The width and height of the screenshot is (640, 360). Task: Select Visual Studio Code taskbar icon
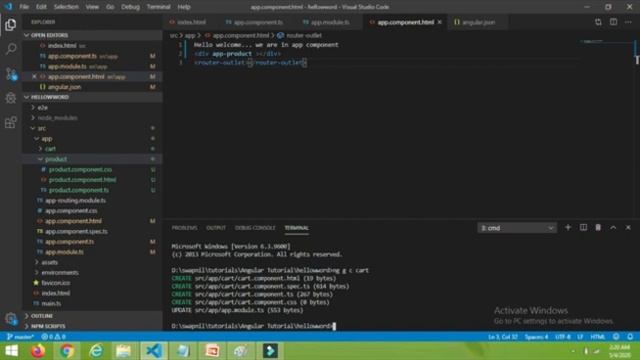pyautogui.click(x=154, y=351)
